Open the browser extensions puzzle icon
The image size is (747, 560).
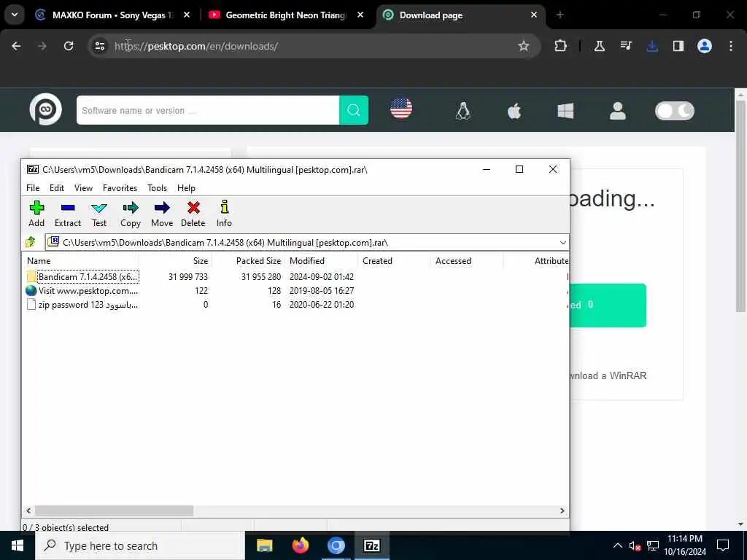tap(561, 46)
